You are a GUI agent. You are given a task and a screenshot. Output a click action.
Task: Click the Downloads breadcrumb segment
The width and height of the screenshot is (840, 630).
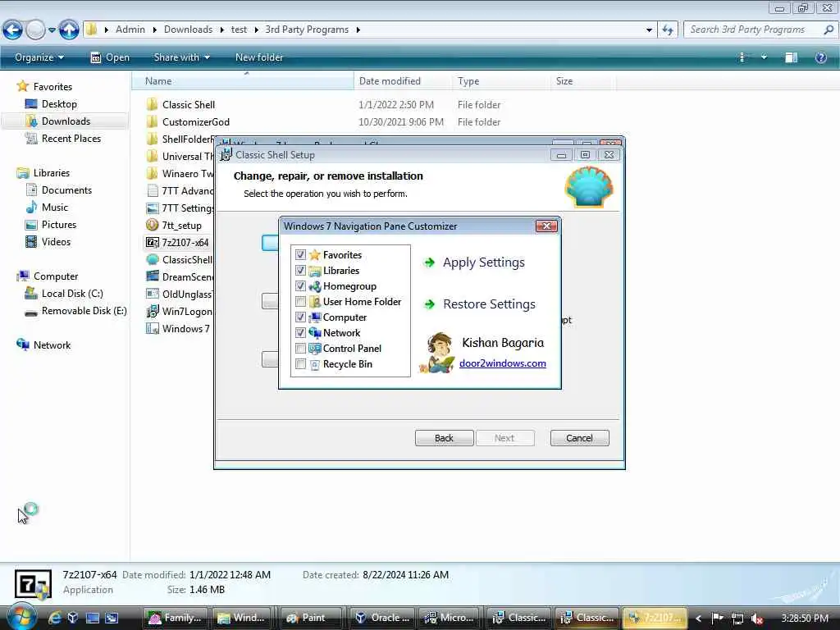pos(188,30)
